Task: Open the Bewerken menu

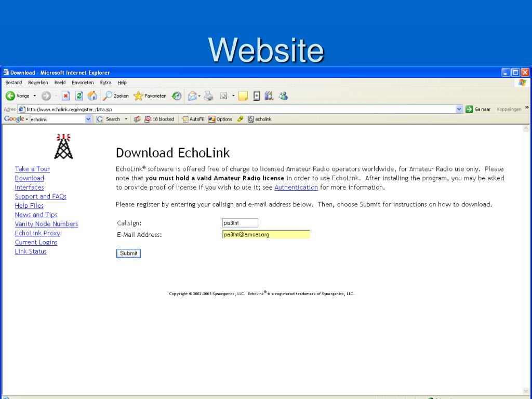Action: click(38, 83)
